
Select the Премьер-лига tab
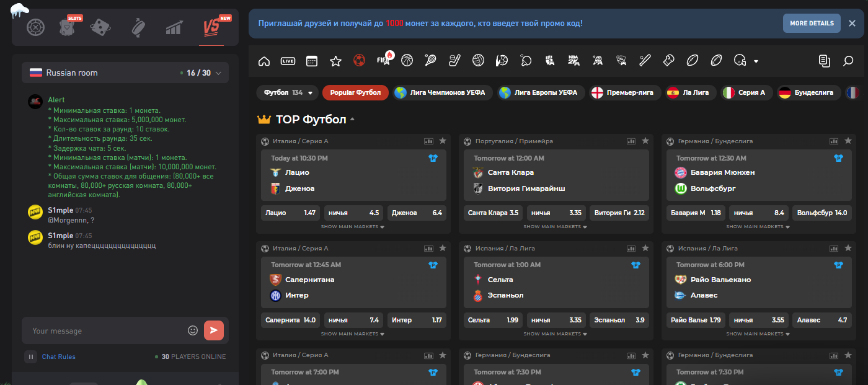[624, 92]
